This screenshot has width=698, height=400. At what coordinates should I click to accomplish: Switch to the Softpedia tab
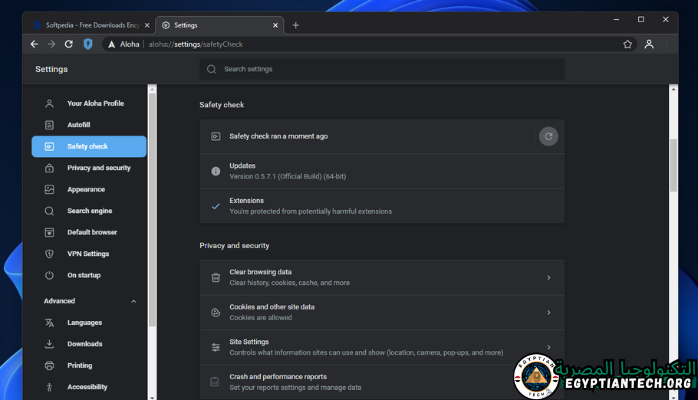(85, 25)
